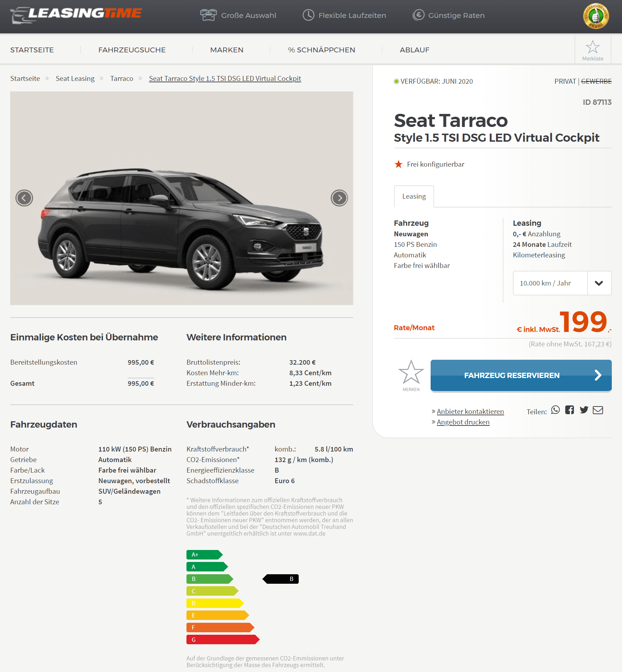Click the ID 87113 text
The image size is (622, 672).
coord(597,102)
